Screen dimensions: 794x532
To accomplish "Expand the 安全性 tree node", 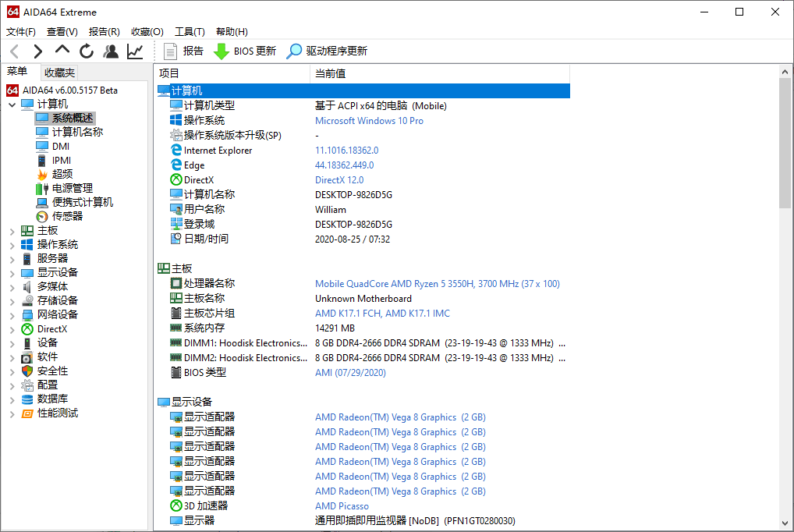I will point(12,372).
